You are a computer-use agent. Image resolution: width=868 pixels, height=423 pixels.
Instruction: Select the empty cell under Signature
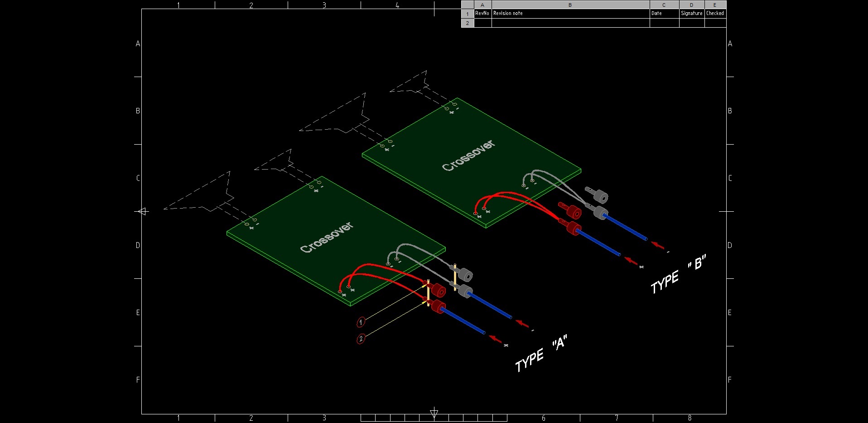[x=691, y=23]
